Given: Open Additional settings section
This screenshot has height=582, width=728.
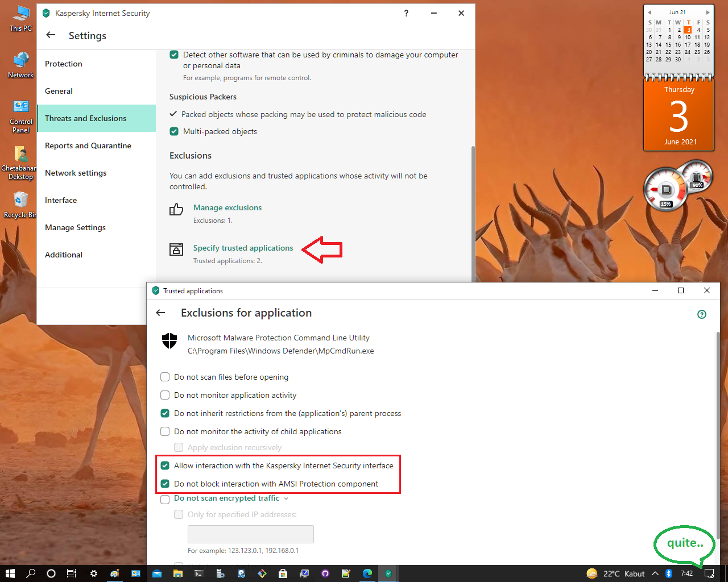Looking at the screenshot, I should (96, 255).
